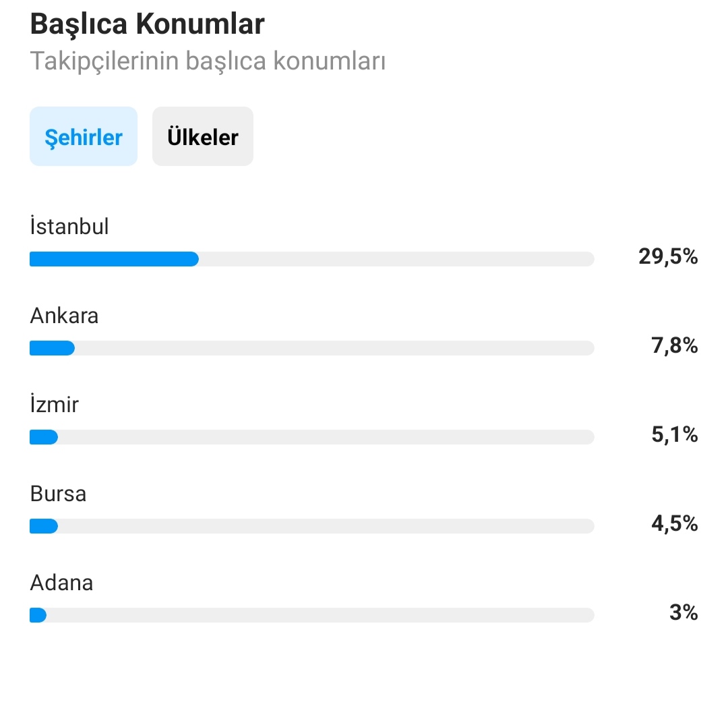728x721 pixels.
Task: Click the Bursa blue progress bar
Action: (x=44, y=526)
